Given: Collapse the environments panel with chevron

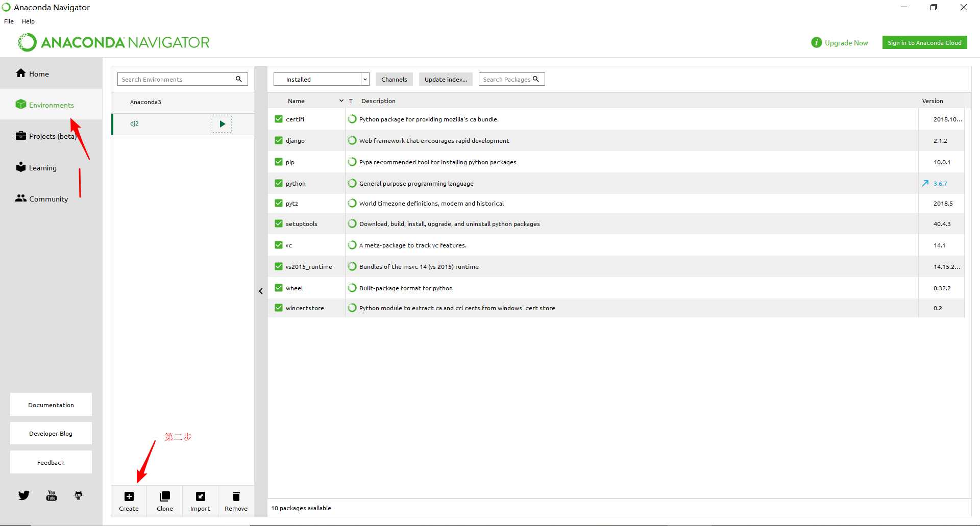Looking at the screenshot, I should pos(261,291).
